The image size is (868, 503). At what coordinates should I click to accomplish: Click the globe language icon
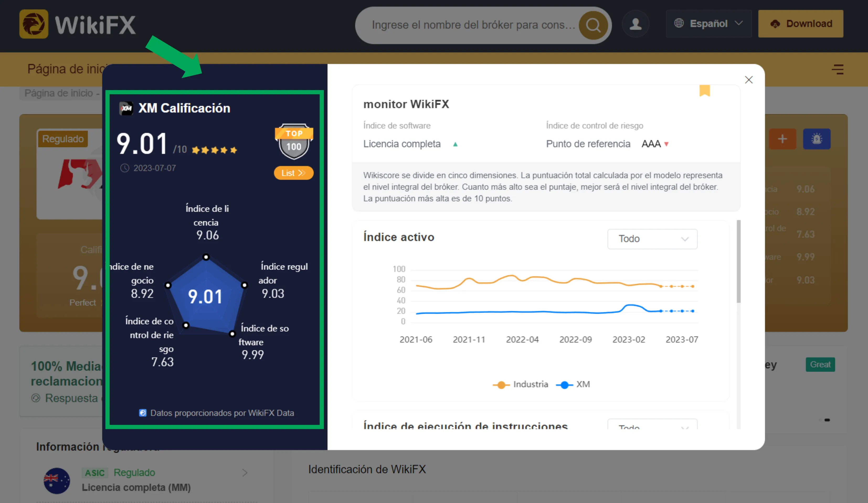point(679,23)
